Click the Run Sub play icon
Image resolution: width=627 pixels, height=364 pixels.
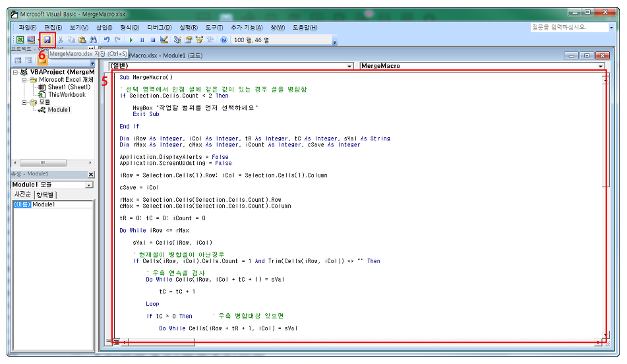[132, 40]
